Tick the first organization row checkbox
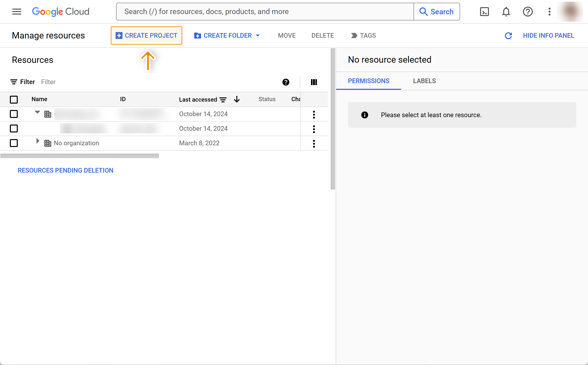 pyautogui.click(x=14, y=114)
